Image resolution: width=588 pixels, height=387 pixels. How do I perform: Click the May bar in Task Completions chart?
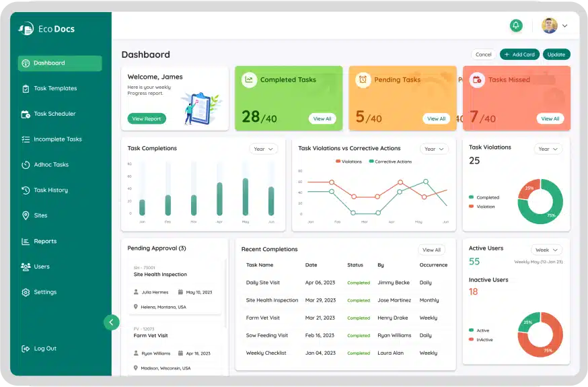tap(245, 197)
